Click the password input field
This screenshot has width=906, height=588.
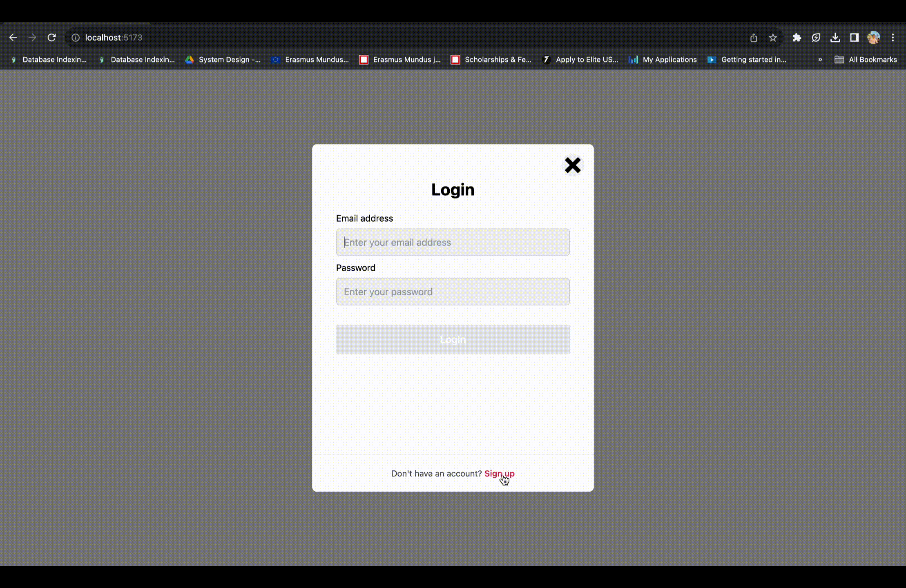(x=453, y=292)
